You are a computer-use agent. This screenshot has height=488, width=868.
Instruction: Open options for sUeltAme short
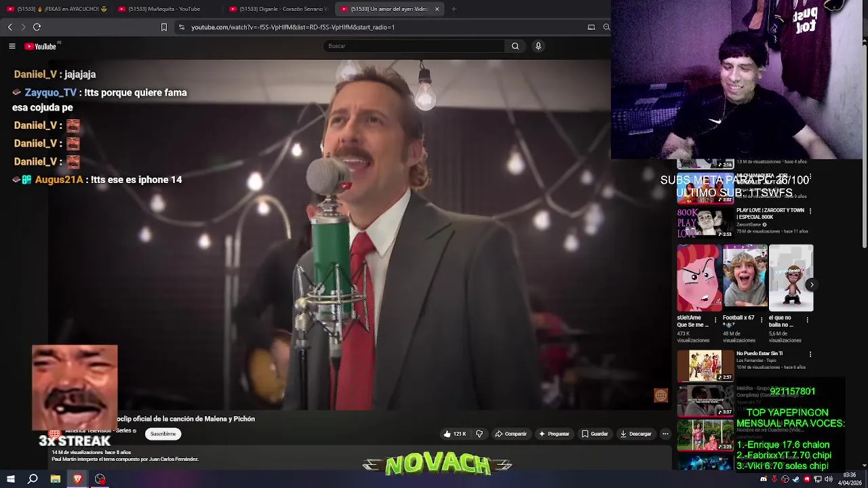(715, 320)
